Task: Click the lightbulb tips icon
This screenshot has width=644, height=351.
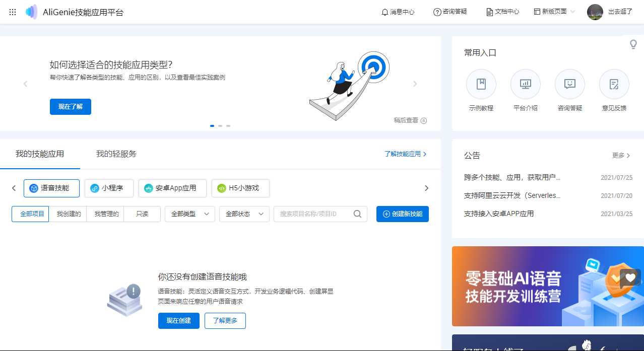Action: [634, 44]
